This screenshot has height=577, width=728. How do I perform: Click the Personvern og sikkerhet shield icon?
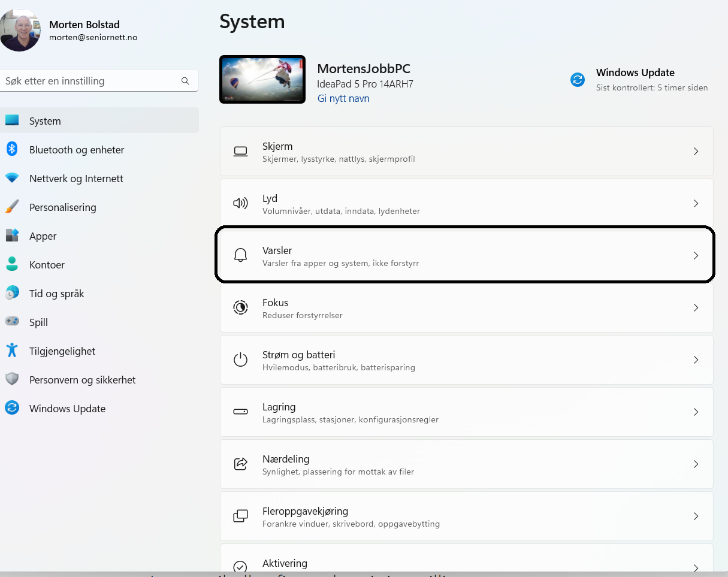pos(12,379)
